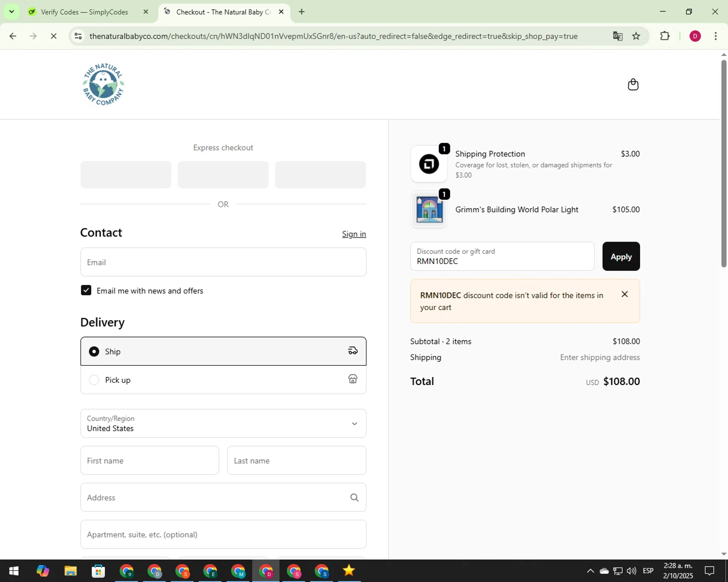728x582 pixels.
Task: Focus the Last name field
Action: (x=297, y=460)
